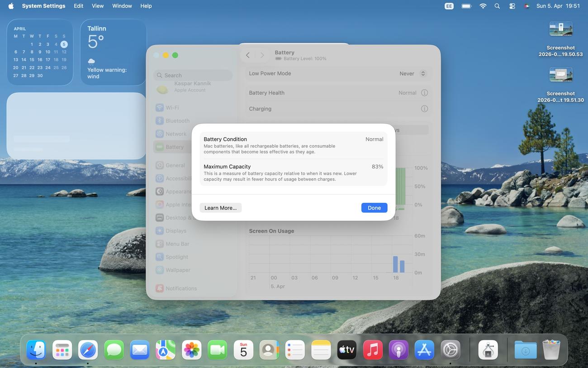
Task: Open Music app in the Dock
Action: (x=373, y=350)
